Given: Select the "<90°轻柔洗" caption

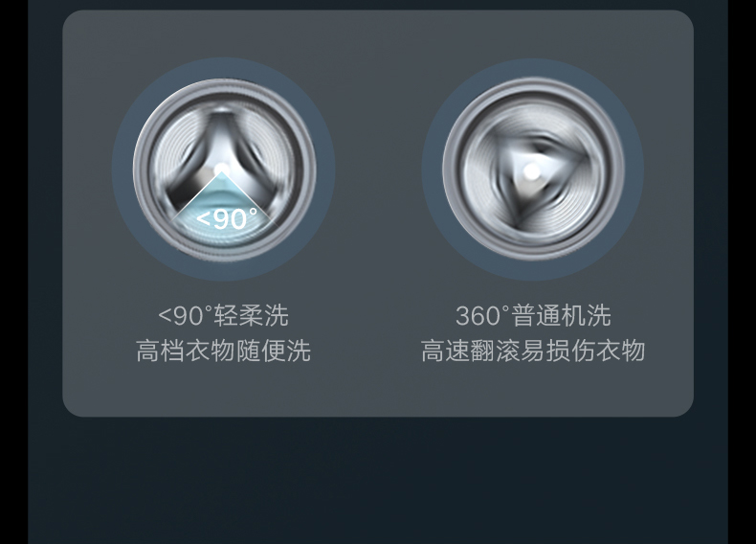Looking at the screenshot, I should click(x=223, y=316).
